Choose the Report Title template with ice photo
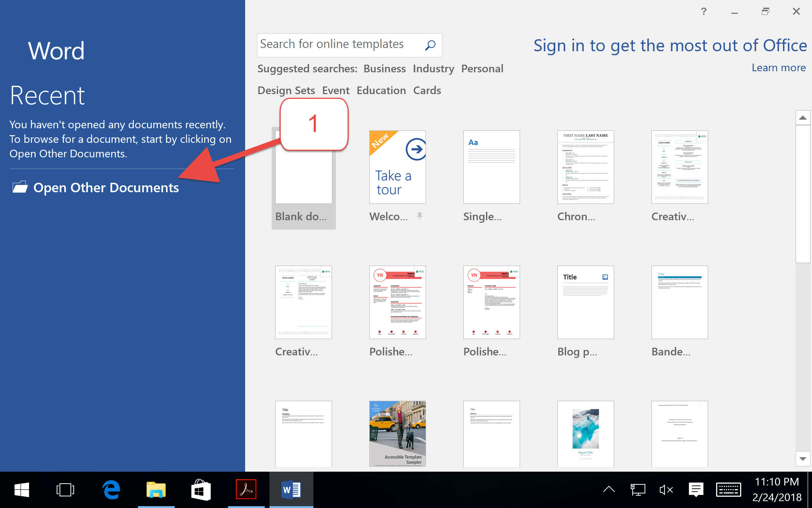Screen dimensions: 812x508 (586, 434)
